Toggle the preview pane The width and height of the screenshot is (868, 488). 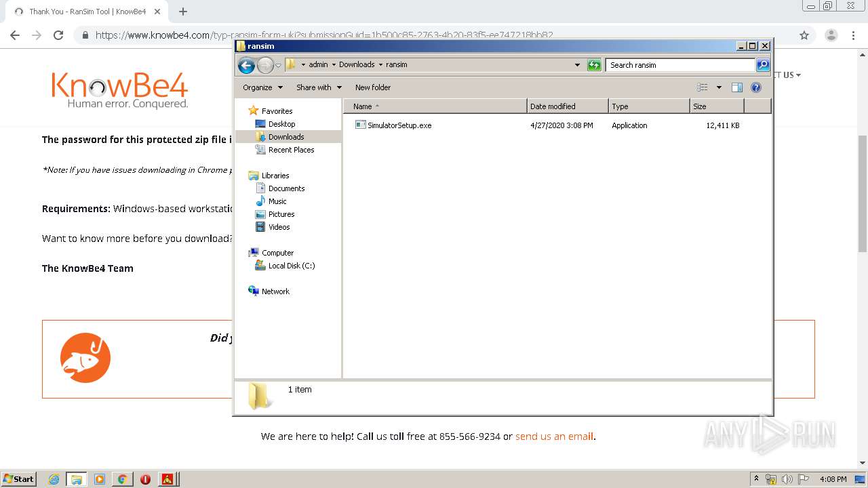737,87
